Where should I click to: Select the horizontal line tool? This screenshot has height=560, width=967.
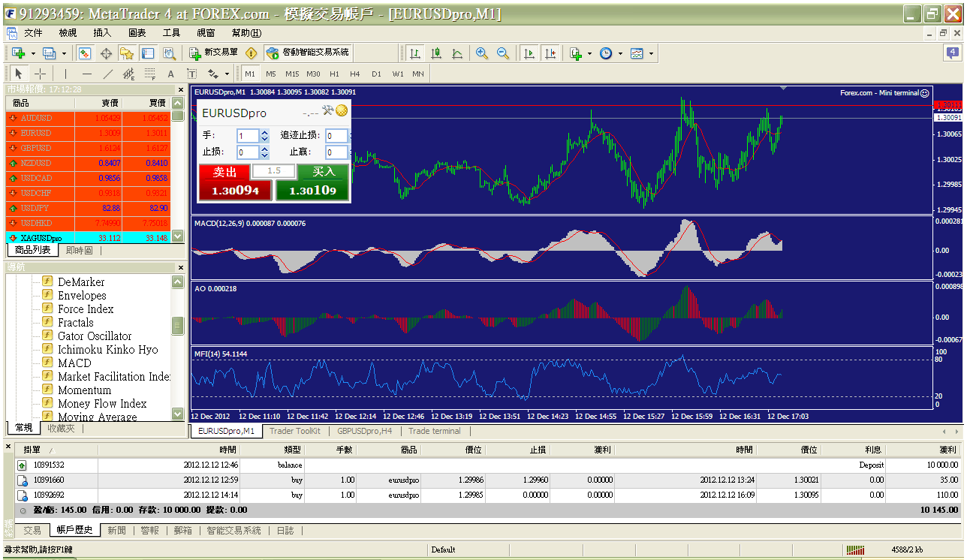pos(87,74)
